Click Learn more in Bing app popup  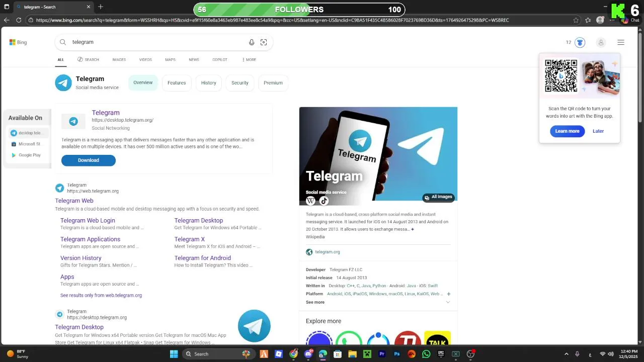tap(567, 131)
